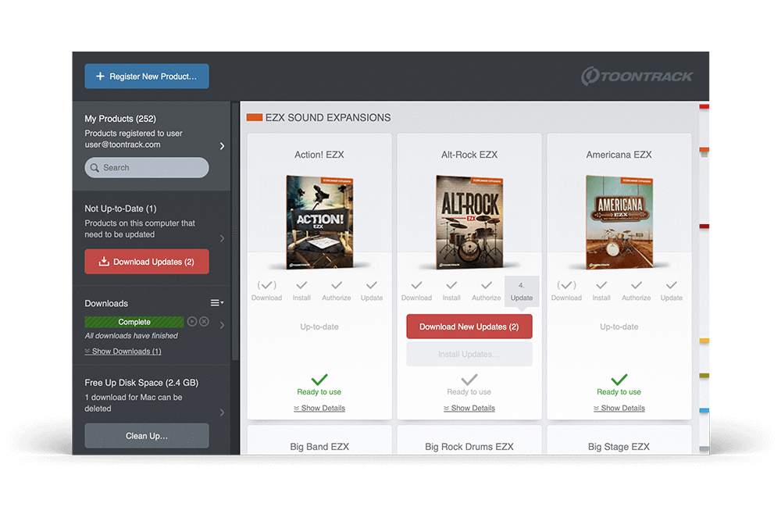Viewport: 781px width, 532px height.
Task: Click into the product Search field
Action: coord(147,167)
